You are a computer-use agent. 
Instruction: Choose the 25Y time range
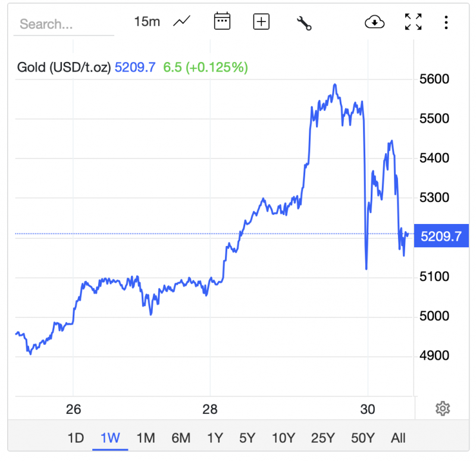pyautogui.click(x=323, y=438)
